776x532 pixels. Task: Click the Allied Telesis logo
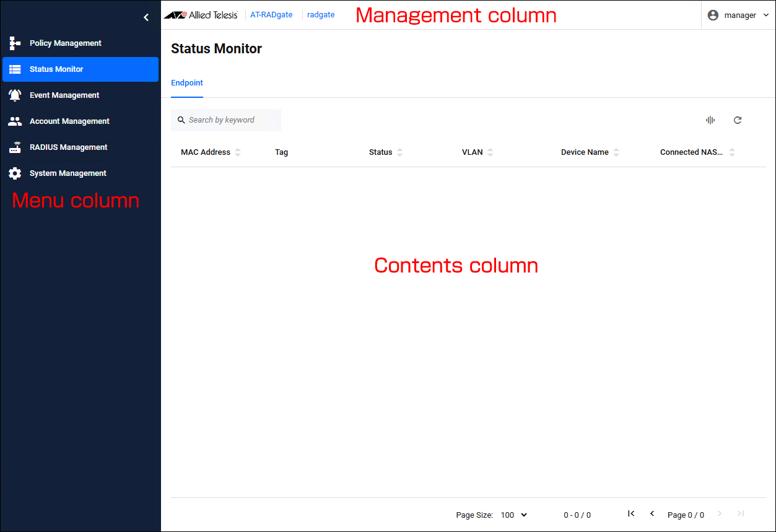201,15
